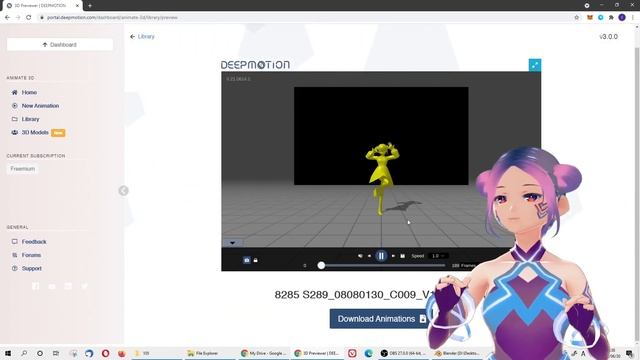640x360 pixels.
Task: Open Feedback in the sidebar
Action: click(34, 242)
